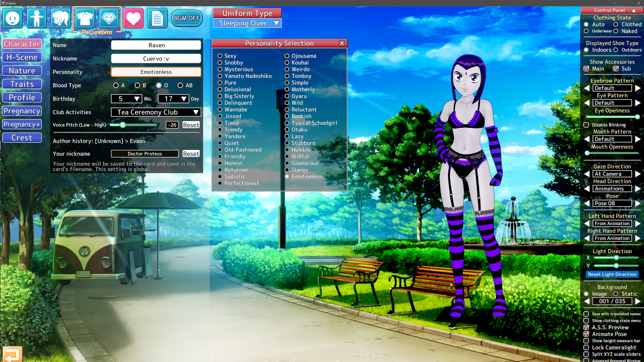Enable Lock Cameralight
644x362 pixels.
point(586,348)
